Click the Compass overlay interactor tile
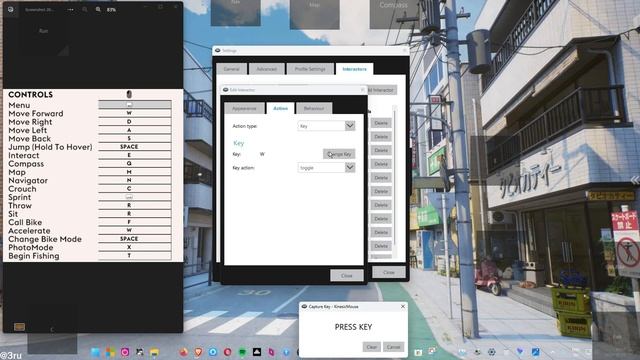This screenshot has width=640, height=360. (393, 13)
